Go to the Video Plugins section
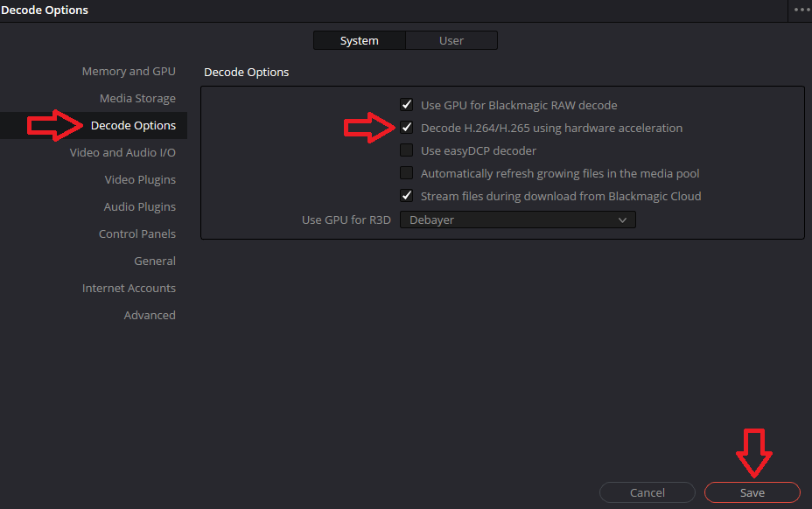The image size is (812, 509). [140, 179]
